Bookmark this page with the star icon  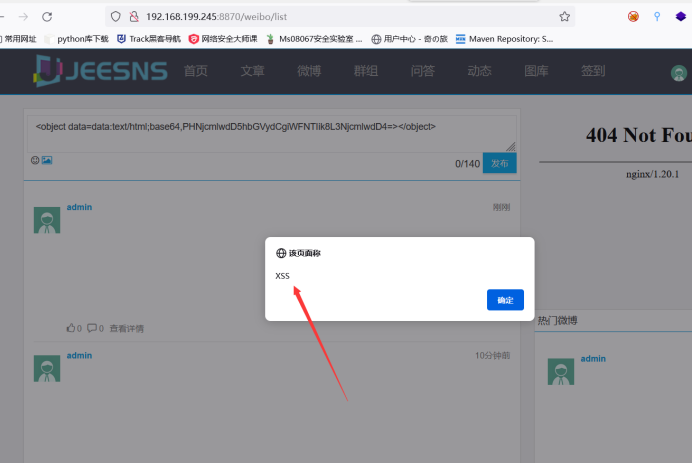(564, 17)
